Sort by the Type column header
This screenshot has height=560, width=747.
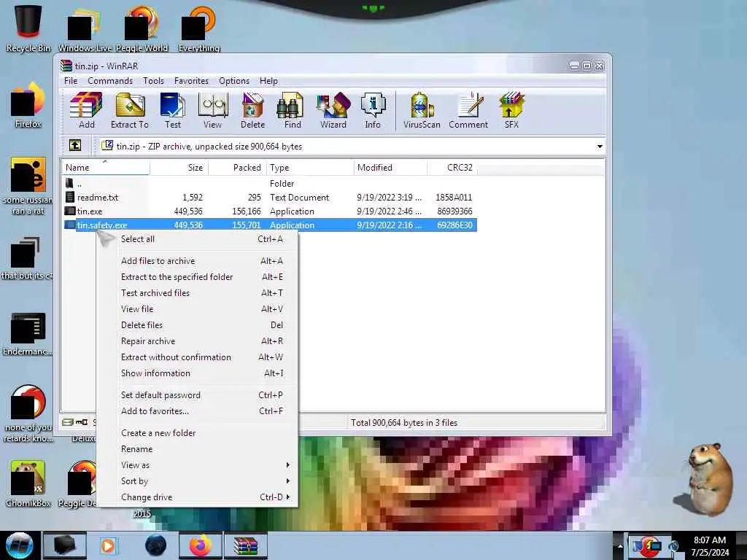[x=309, y=168]
